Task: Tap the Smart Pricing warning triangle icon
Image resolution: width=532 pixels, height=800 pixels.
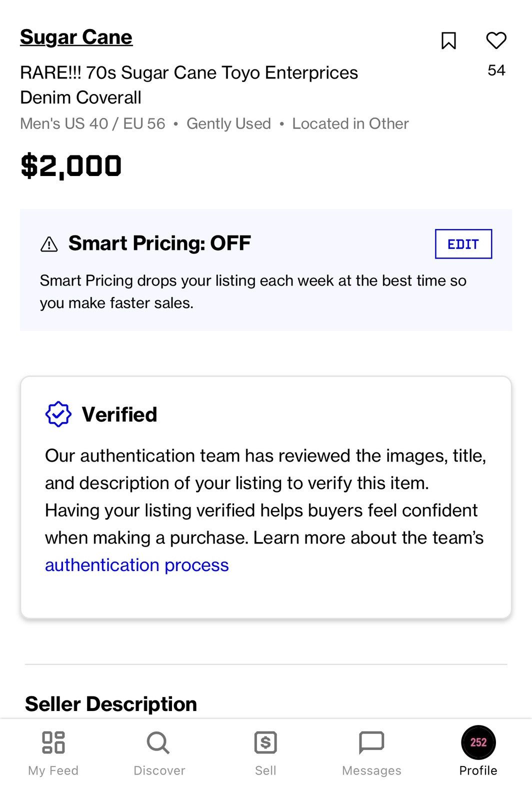Action: click(49, 244)
